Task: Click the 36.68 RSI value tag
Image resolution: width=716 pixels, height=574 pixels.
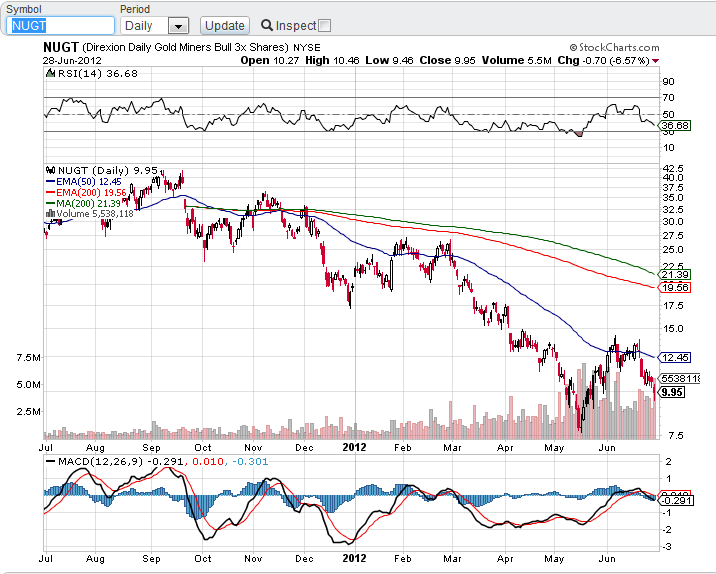Action: (x=676, y=126)
